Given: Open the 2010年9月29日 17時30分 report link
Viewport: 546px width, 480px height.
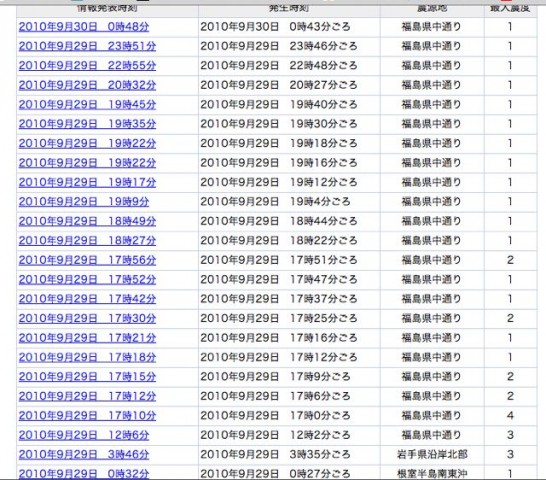Looking at the screenshot, I should 87,318.
